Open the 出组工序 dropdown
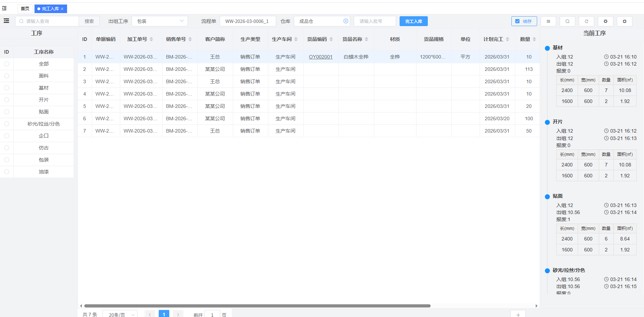Screen dimensions: 644x317 [x=159, y=21]
